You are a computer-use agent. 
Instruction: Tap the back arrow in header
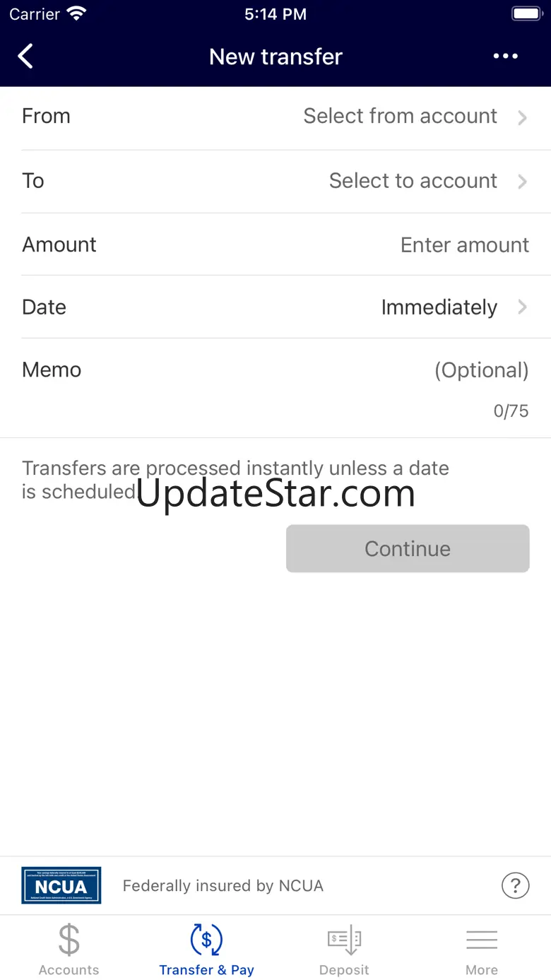tap(25, 57)
